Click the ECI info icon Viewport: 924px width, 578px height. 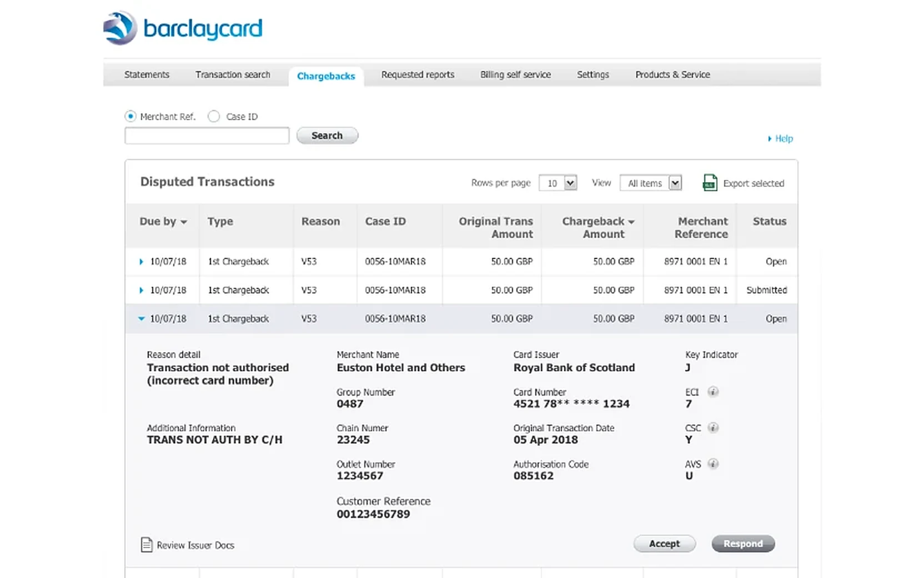coord(713,392)
